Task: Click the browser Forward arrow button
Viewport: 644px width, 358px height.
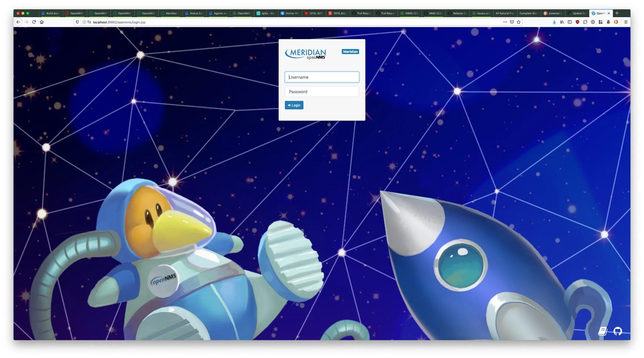Action: (x=26, y=22)
